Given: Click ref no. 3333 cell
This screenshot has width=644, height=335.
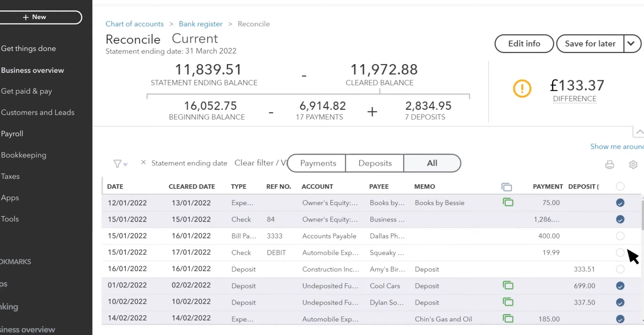Looking at the screenshot, I should (275, 236).
